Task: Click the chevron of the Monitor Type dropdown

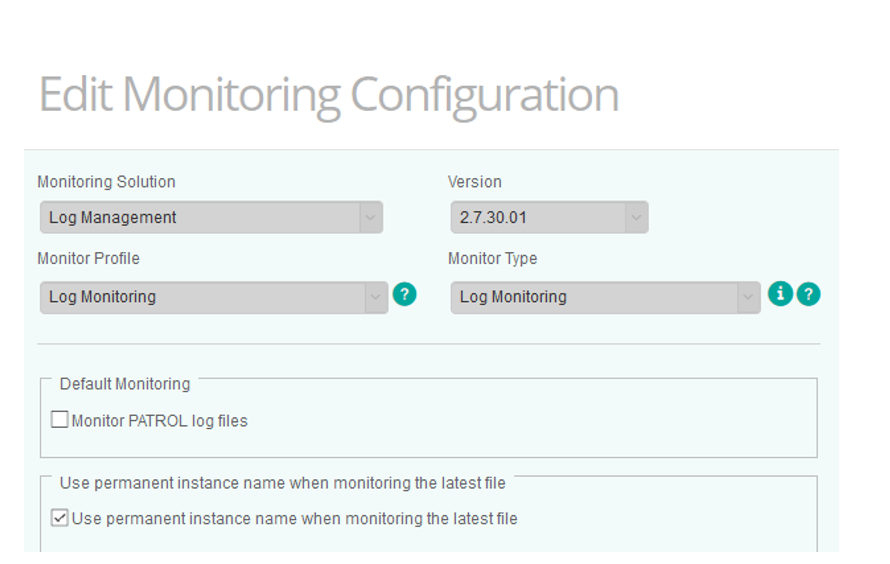Action: (x=748, y=297)
